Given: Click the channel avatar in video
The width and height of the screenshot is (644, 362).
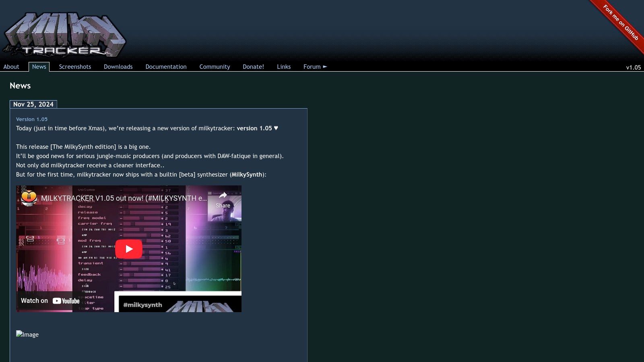Looking at the screenshot, I should pyautogui.click(x=29, y=198).
